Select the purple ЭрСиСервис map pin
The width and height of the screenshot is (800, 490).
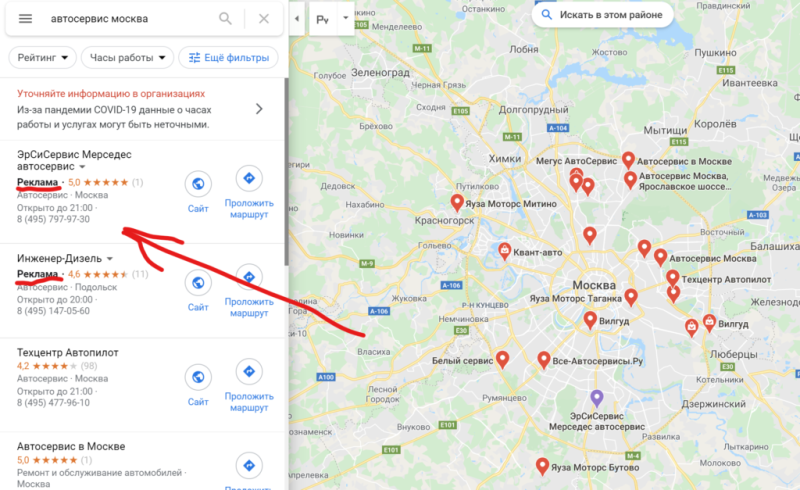tap(597, 398)
